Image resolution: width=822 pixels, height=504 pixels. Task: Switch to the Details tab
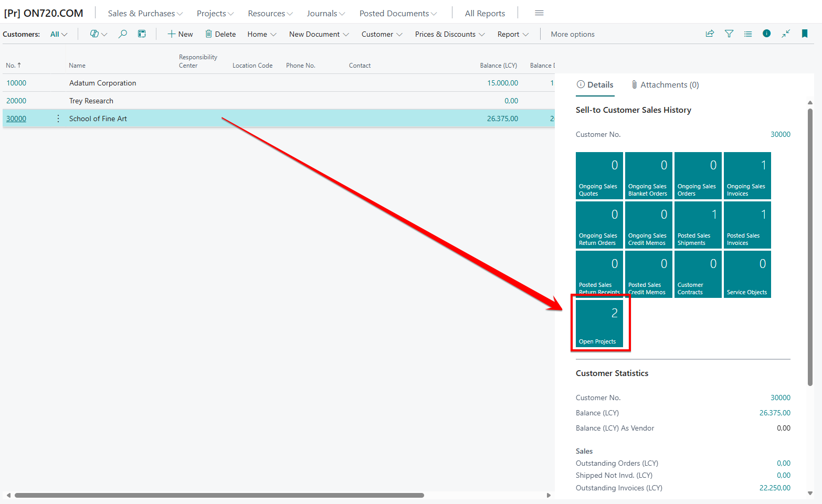(x=595, y=85)
